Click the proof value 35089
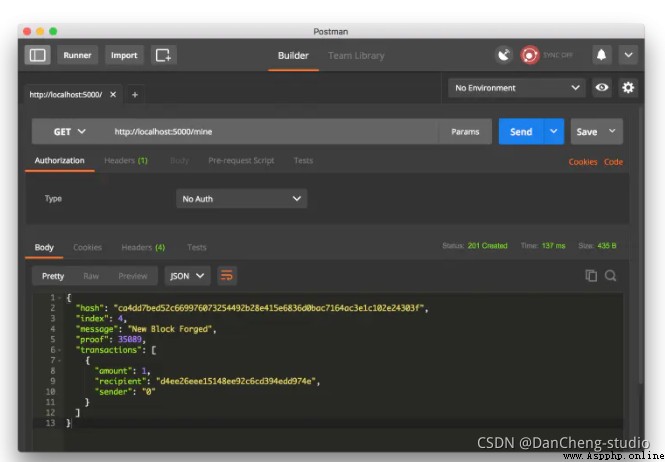This screenshot has height=462, width=665. (x=130, y=339)
